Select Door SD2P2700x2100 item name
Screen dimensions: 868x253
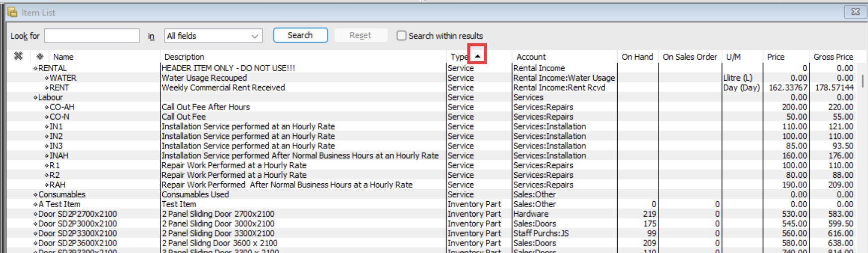click(78, 214)
